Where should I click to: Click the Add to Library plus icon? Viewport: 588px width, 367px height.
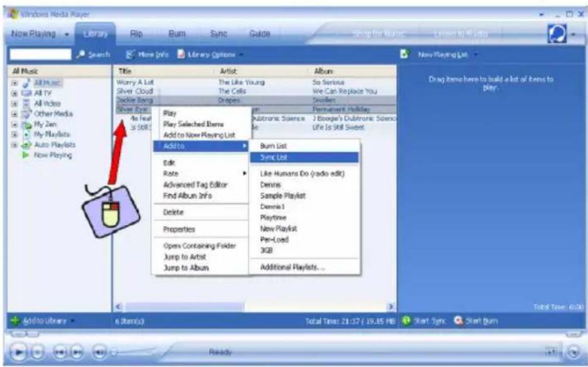[x=15, y=321]
